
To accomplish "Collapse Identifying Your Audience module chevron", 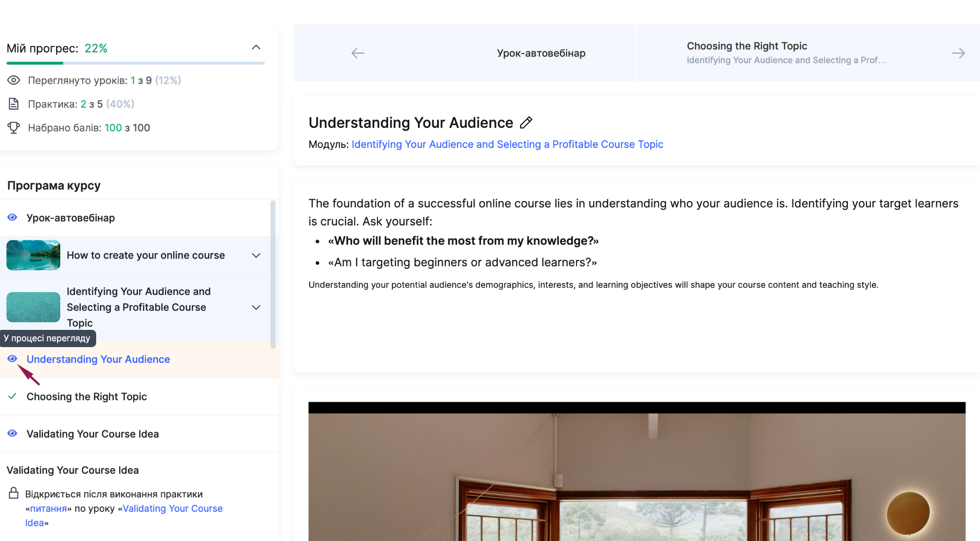I will coord(256,307).
